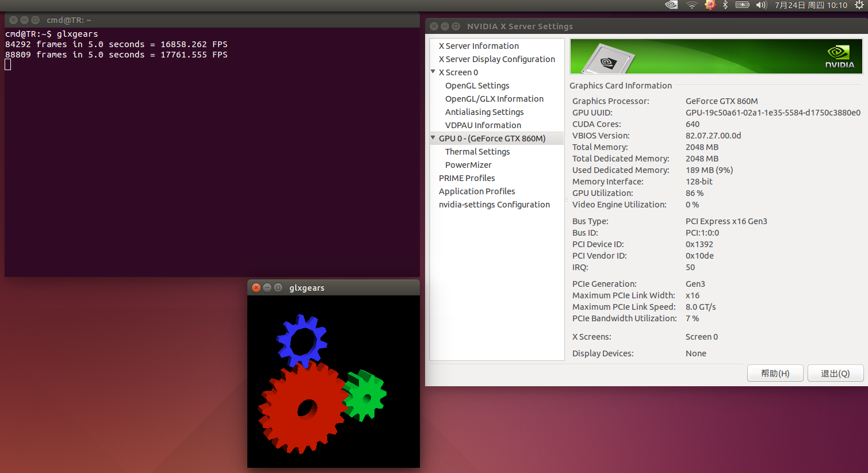Select X Server Display Configuration
Screen dimensions: 868x473
pyautogui.click(x=497, y=59)
